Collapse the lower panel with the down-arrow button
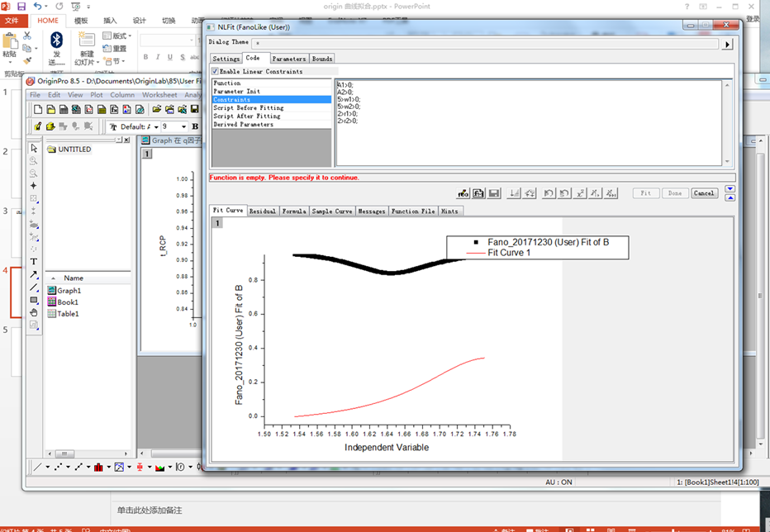The width and height of the screenshot is (770, 532). point(730,188)
